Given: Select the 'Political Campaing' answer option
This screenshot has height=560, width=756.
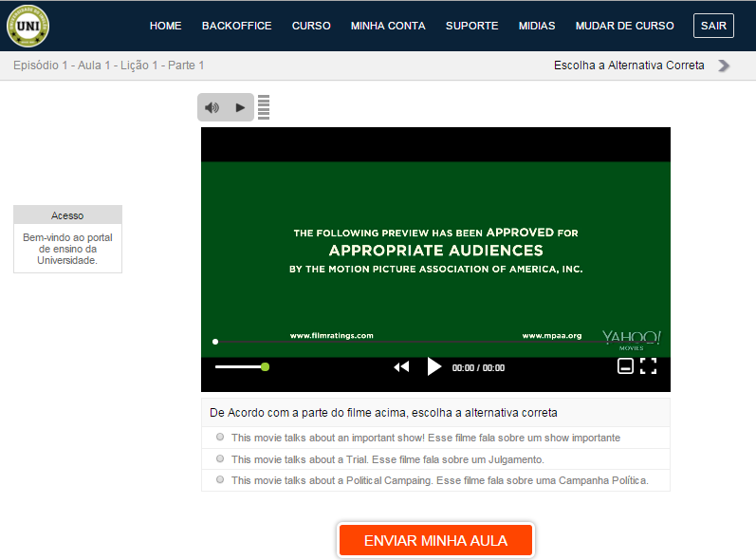Looking at the screenshot, I should (x=220, y=479).
